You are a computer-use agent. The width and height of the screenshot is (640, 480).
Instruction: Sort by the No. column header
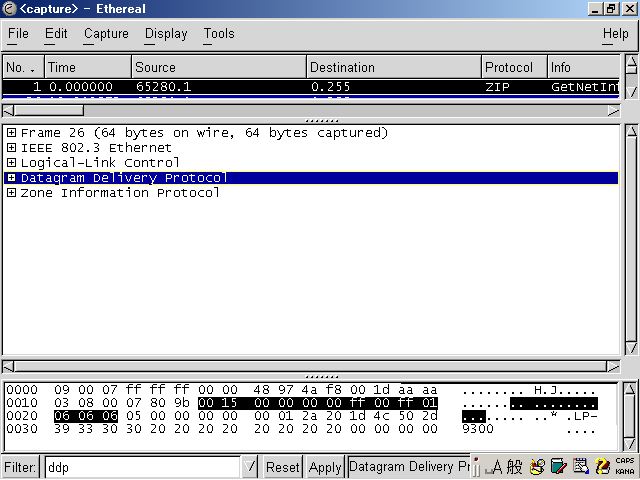pyautogui.click(x=23, y=67)
